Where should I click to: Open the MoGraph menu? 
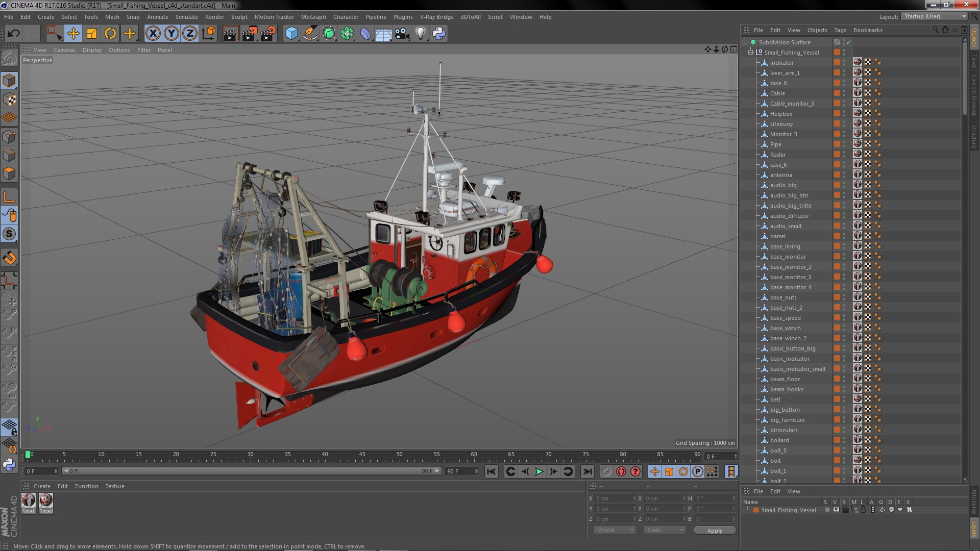(x=313, y=17)
